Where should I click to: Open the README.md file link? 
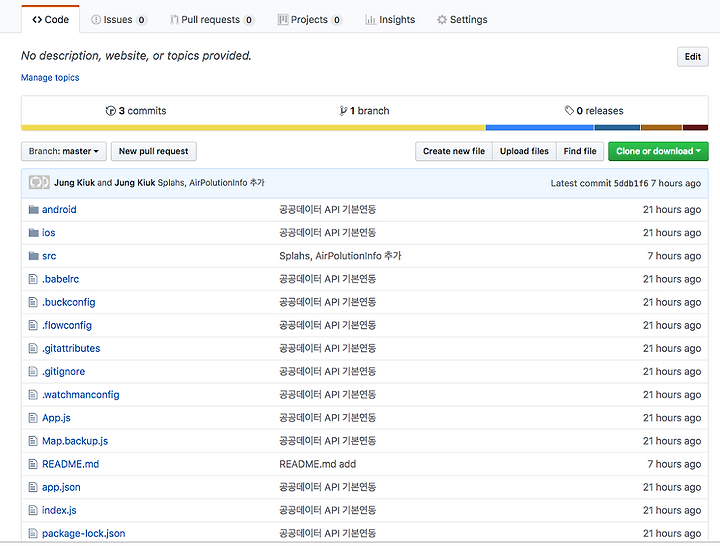pos(71,464)
